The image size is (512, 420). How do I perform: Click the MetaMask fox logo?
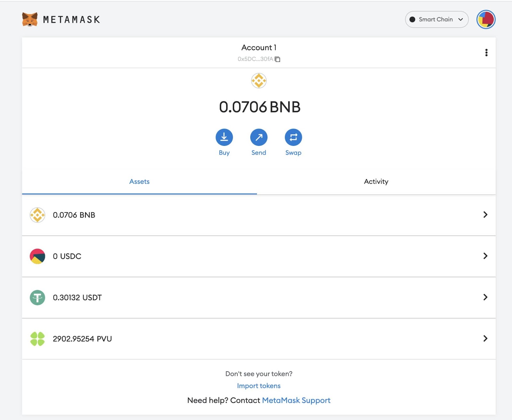[30, 20]
